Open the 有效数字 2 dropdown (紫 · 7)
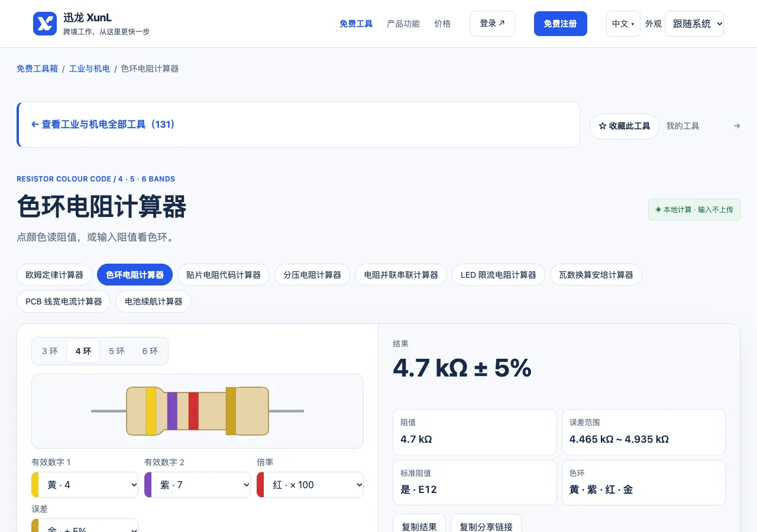 coord(198,485)
